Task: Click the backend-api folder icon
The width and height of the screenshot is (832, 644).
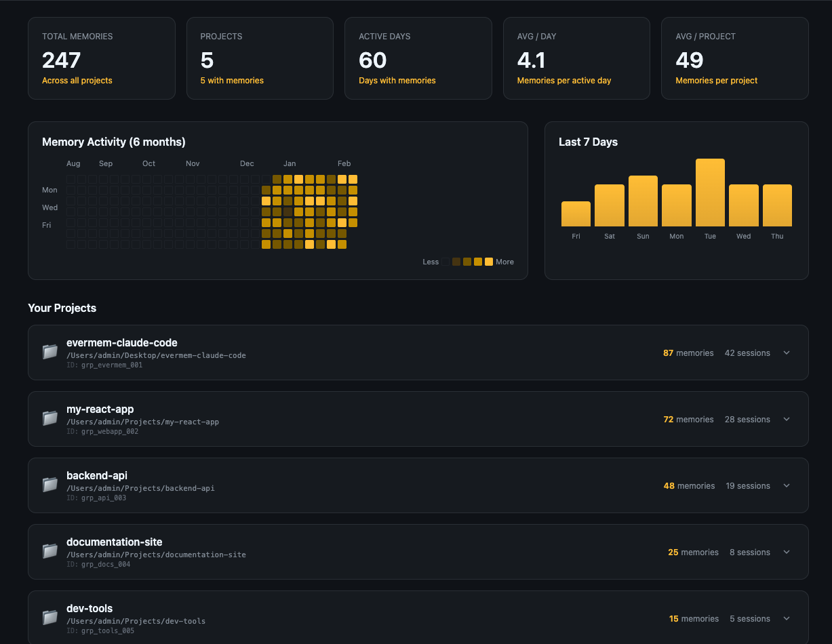Action: click(x=50, y=485)
